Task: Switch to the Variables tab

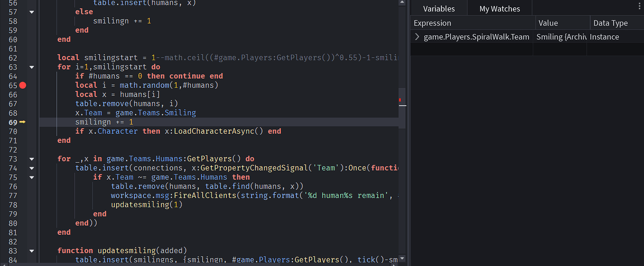Action: pyautogui.click(x=439, y=8)
